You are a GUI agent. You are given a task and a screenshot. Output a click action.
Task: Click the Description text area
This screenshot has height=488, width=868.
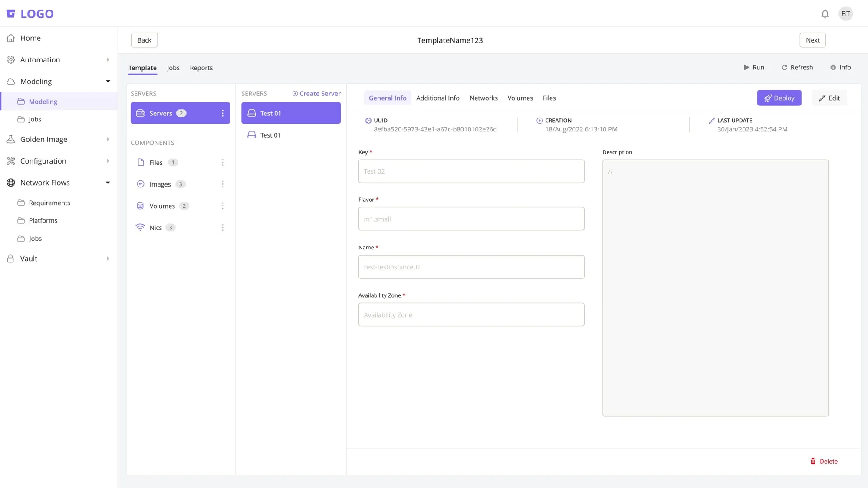(x=715, y=288)
